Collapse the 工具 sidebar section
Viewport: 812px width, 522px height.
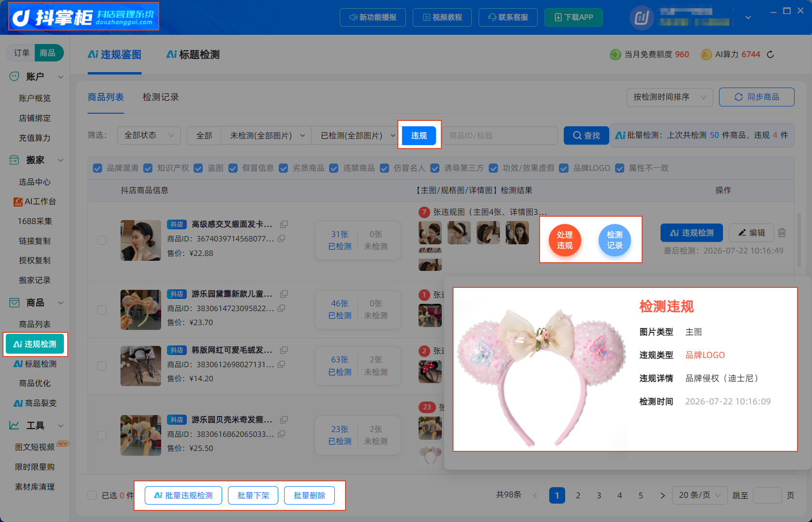click(61, 426)
